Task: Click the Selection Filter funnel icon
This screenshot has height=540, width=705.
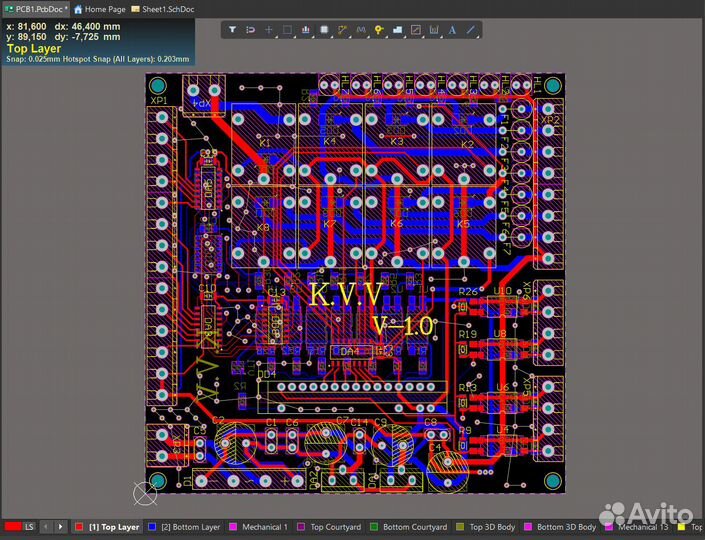Action: tap(232, 30)
